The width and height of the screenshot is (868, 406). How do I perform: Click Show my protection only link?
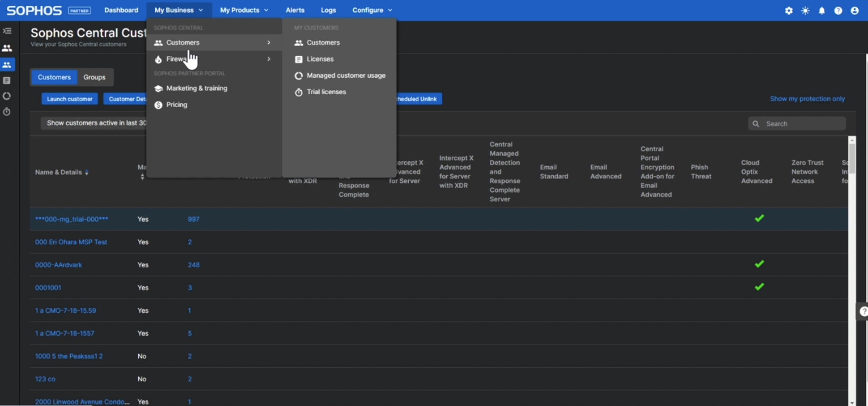(x=807, y=99)
